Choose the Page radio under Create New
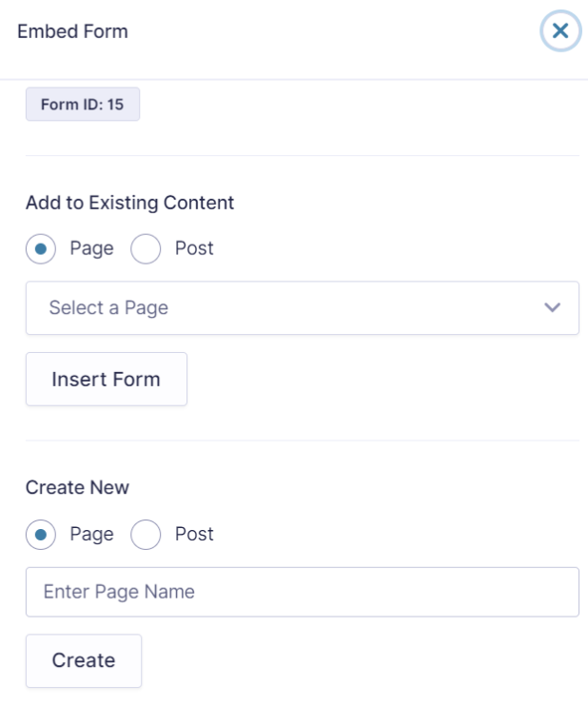Image resolution: width=588 pixels, height=706 pixels. click(41, 535)
